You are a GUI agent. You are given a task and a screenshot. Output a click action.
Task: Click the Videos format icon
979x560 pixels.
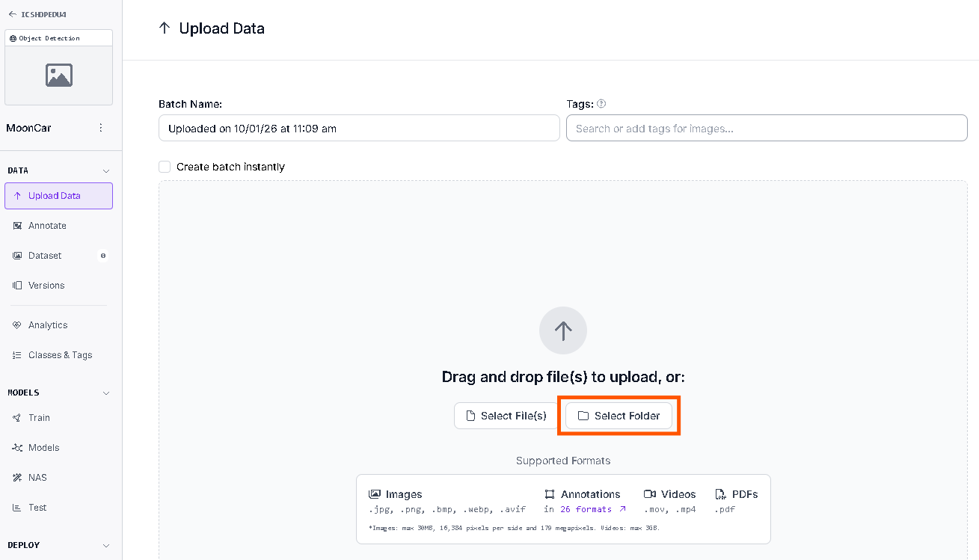click(650, 494)
